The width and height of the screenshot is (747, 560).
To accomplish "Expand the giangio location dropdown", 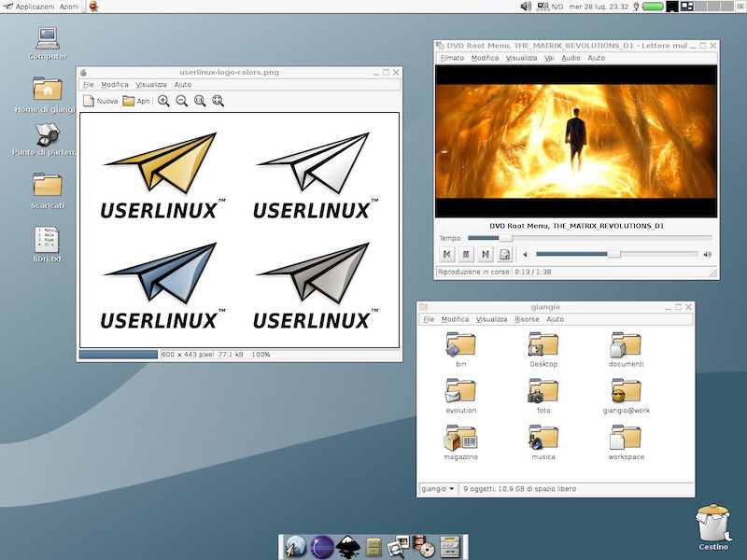I will [438, 488].
